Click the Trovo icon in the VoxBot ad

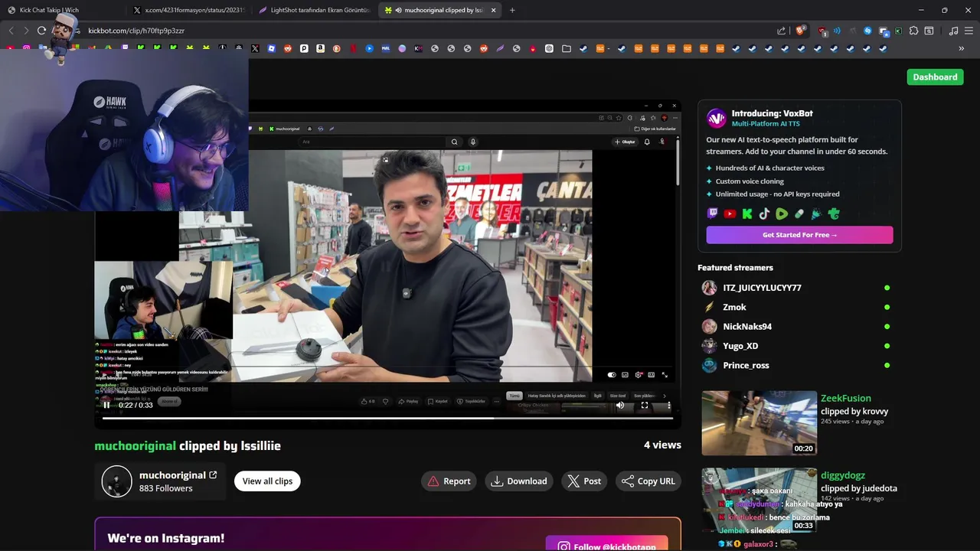pos(834,214)
